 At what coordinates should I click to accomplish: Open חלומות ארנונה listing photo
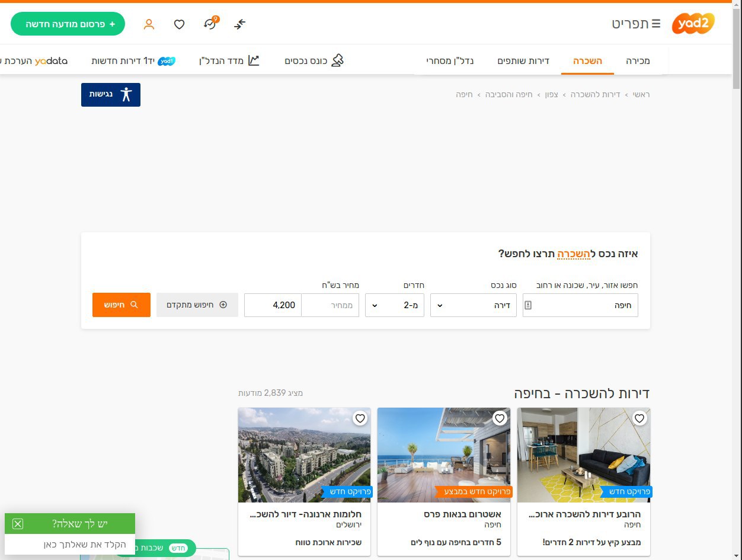[304, 455]
